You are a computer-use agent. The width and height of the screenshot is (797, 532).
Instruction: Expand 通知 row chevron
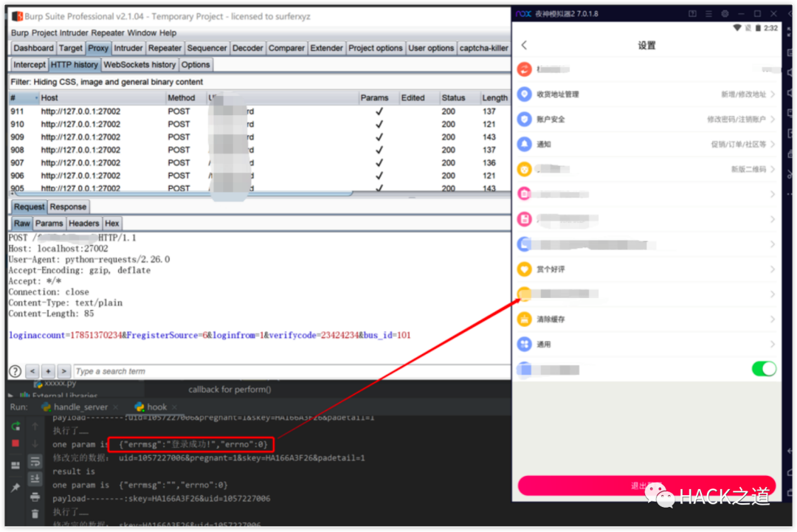(x=773, y=145)
